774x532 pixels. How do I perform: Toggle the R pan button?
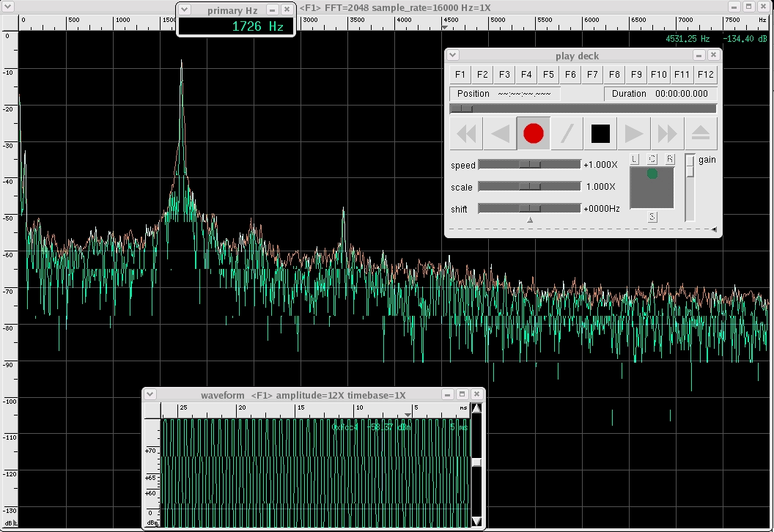tap(670, 159)
